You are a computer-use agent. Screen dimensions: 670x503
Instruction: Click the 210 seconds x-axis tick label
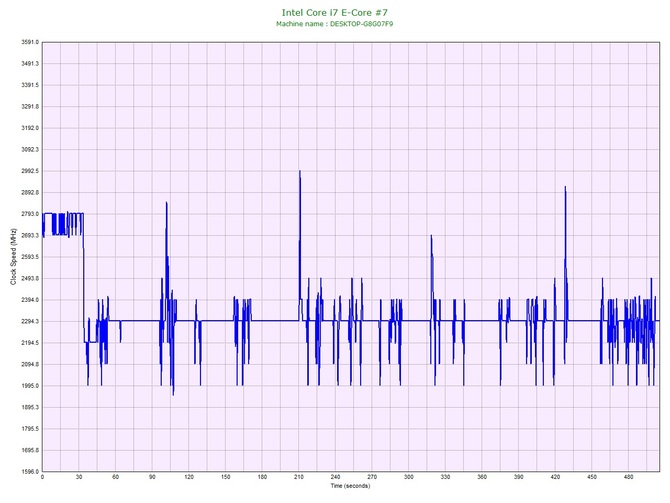tap(299, 477)
